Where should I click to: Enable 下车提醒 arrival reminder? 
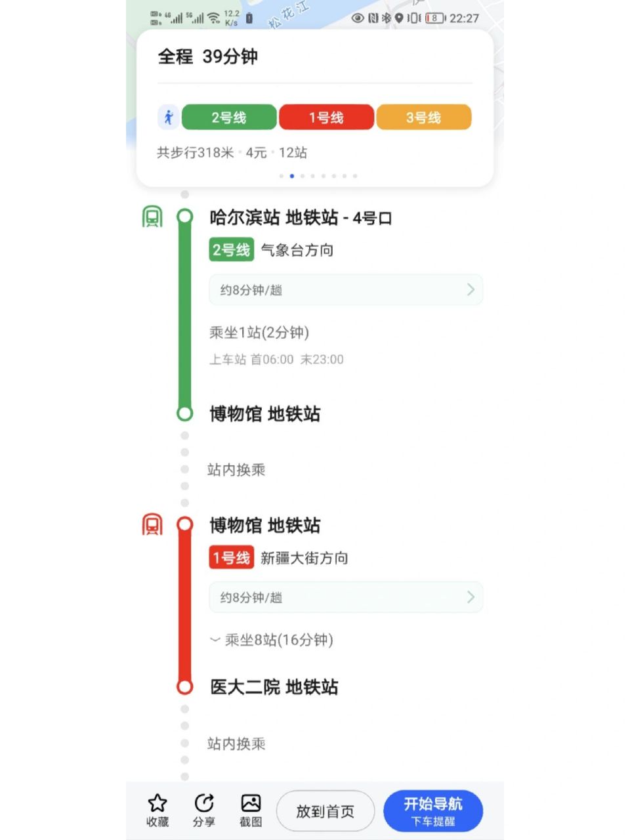coord(433,820)
